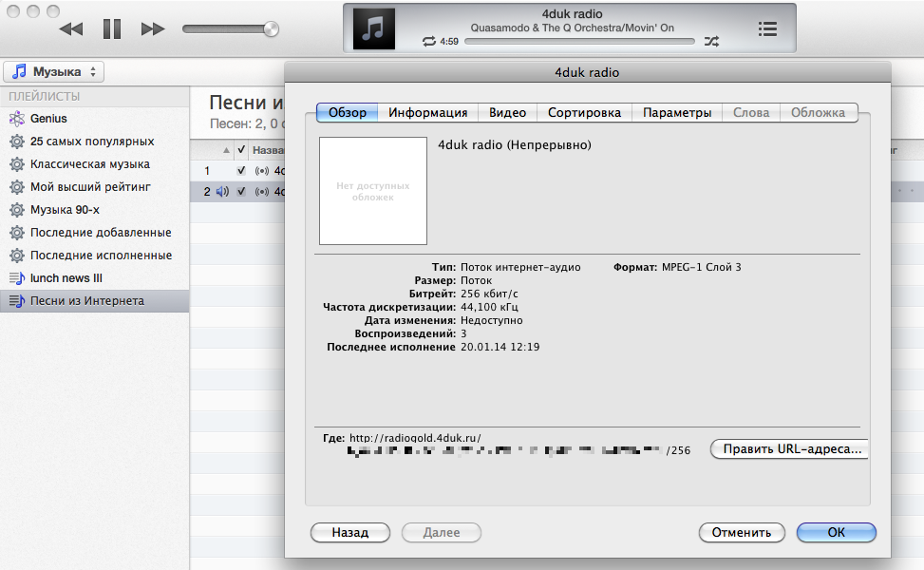Open the Up Next list icon
The width and height of the screenshot is (924, 570).
[767, 28]
